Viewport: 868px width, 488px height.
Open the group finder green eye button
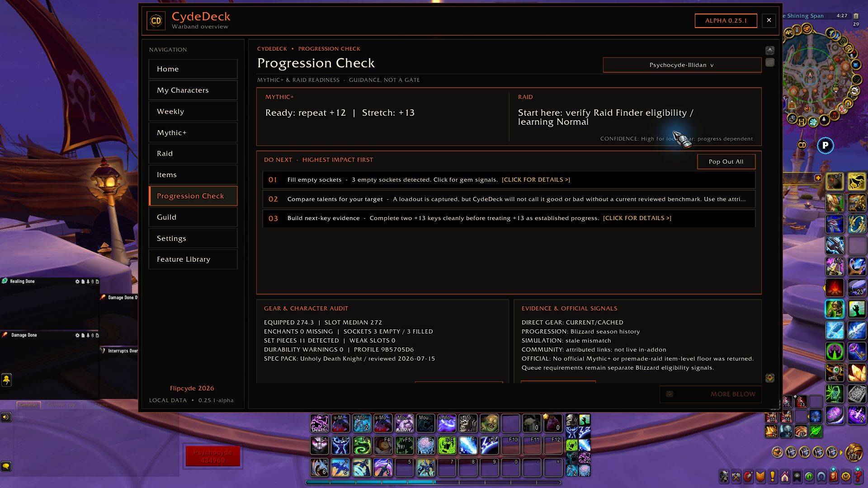click(x=809, y=476)
